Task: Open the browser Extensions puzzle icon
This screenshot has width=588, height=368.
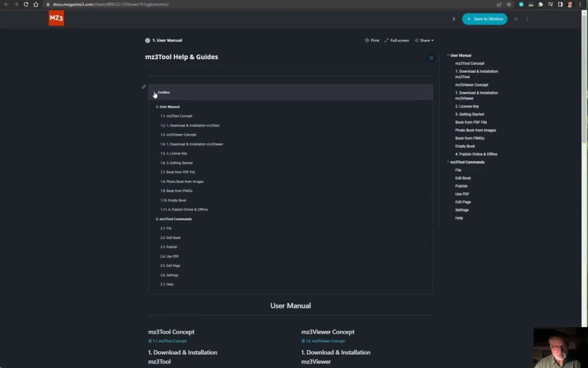Action: pos(540,5)
